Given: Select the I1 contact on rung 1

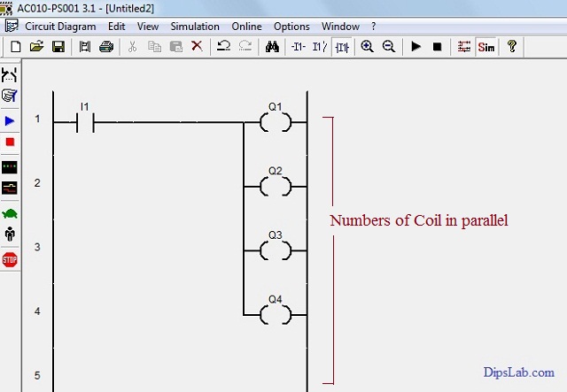Looking at the screenshot, I should coord(86,122).
